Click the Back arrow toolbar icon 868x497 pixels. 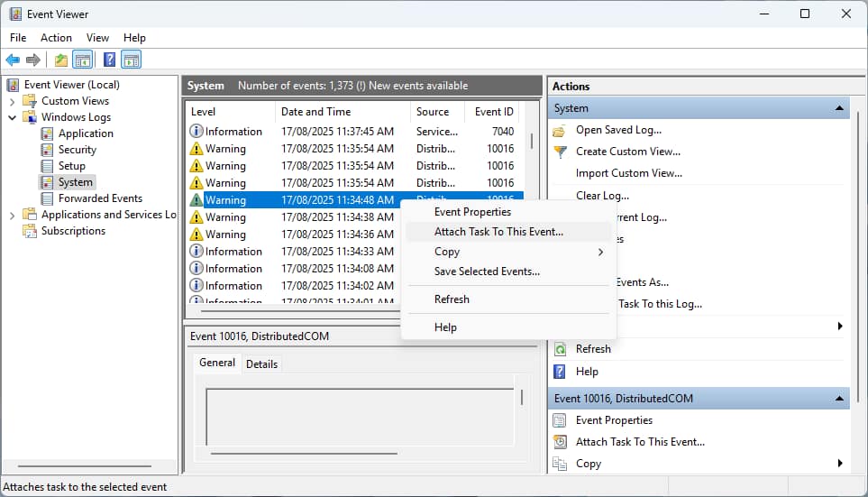tap(13, 60)
